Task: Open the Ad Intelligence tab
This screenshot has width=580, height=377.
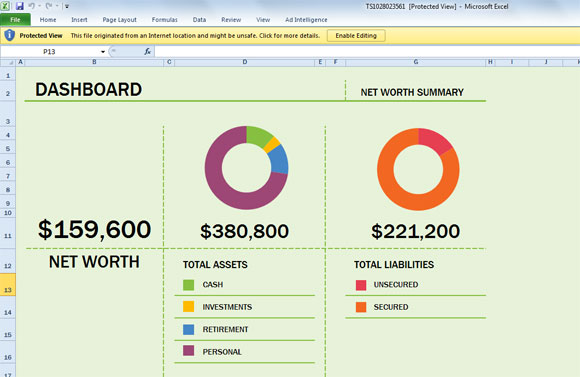Action: [x=306, y=20]
